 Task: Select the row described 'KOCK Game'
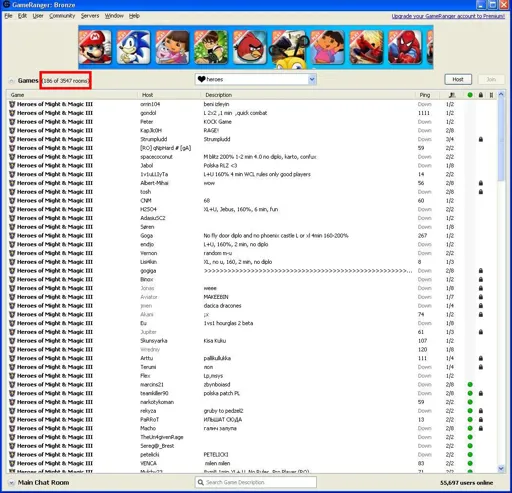click(x=252, y=122)
